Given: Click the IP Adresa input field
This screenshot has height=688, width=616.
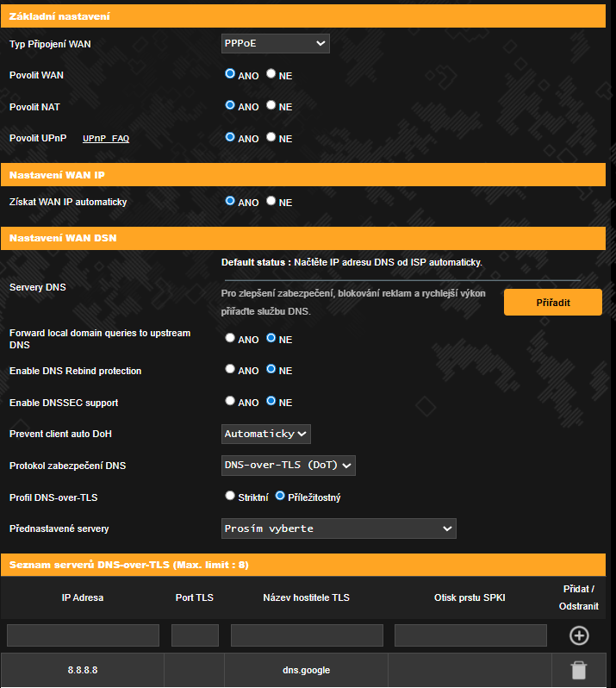Looking at the screenshot, I should (x=83, y=635).
